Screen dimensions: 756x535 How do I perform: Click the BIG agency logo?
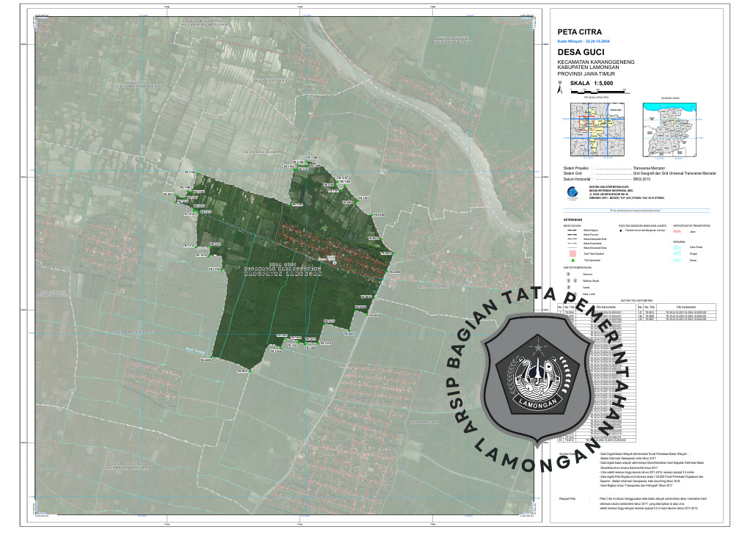(x=573, y=193)
